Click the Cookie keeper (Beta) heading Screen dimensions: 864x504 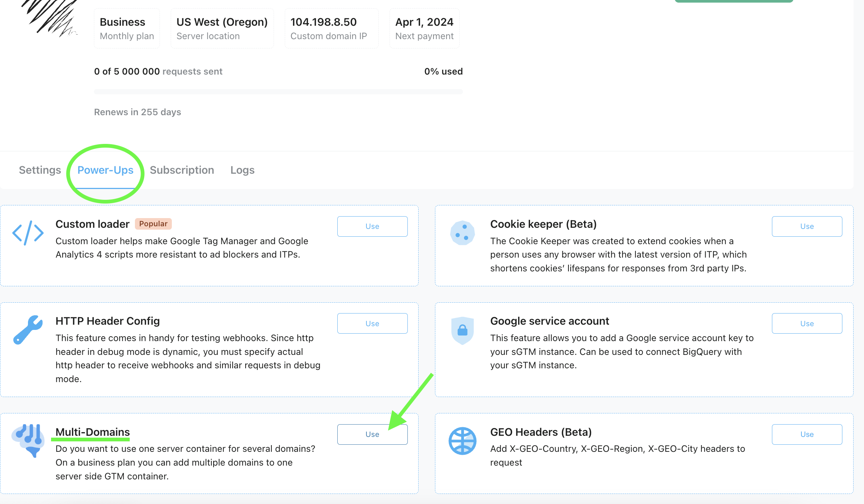click(543, 224)
